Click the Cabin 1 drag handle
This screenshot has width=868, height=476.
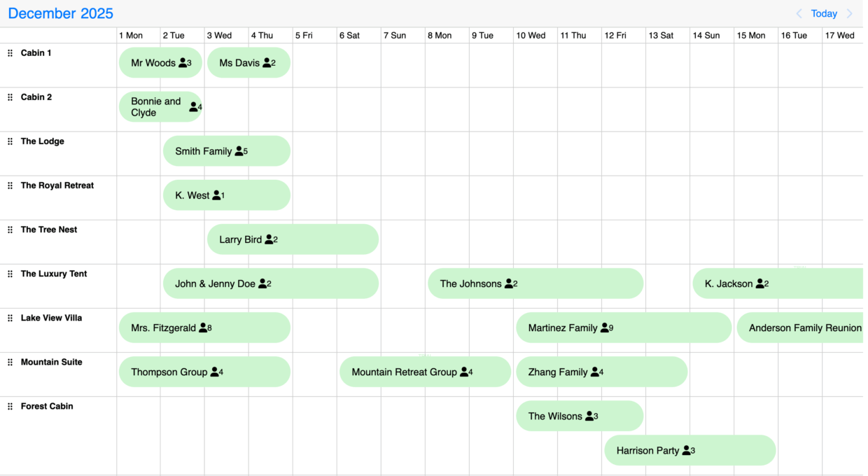tap(10, 53)
